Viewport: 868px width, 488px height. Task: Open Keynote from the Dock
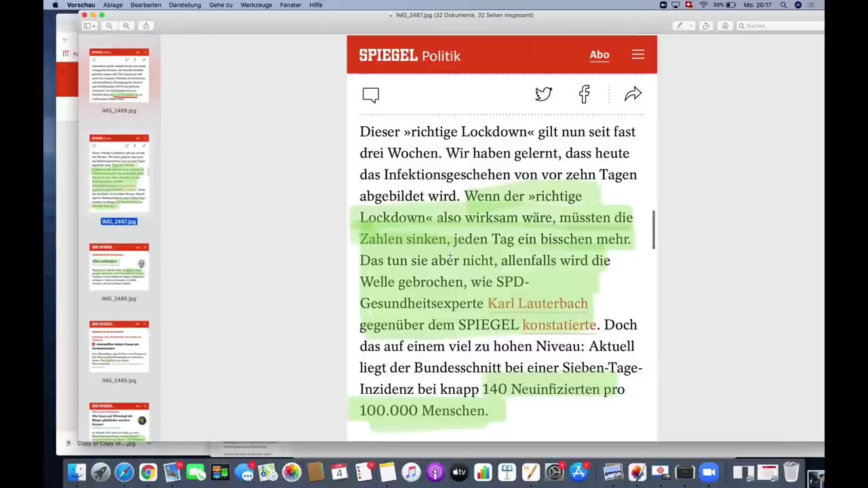507,472
